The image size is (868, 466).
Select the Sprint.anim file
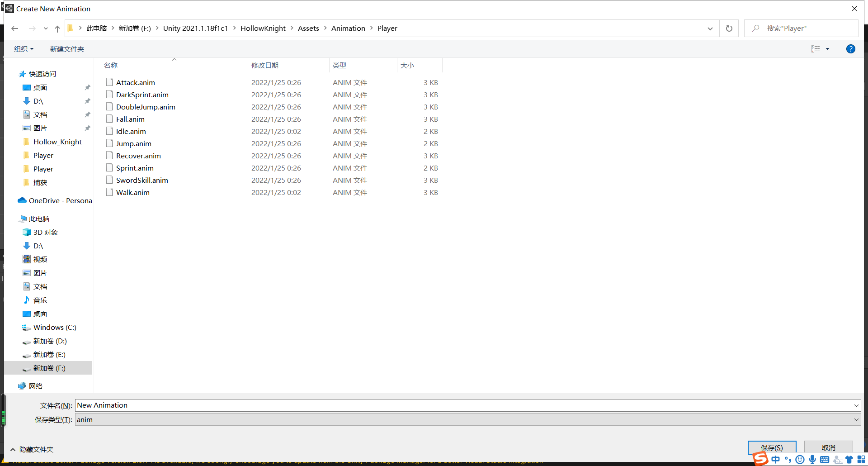point(135,168)
